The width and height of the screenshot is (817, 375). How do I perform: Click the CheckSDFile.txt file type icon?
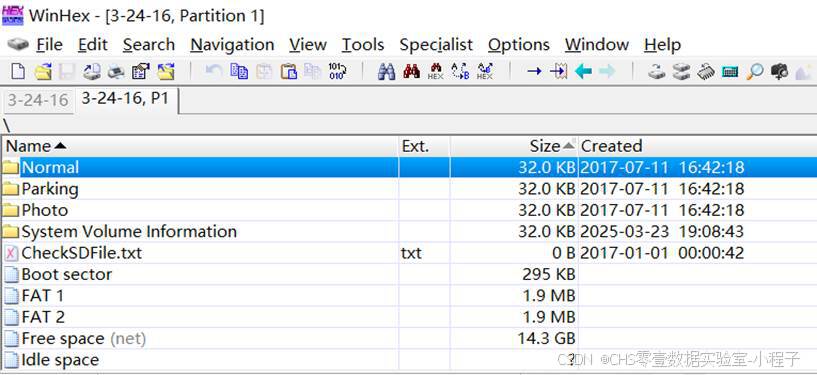10,253
